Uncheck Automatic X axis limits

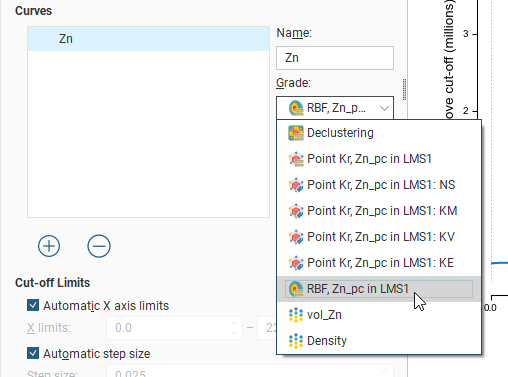[x=33, y=305]
